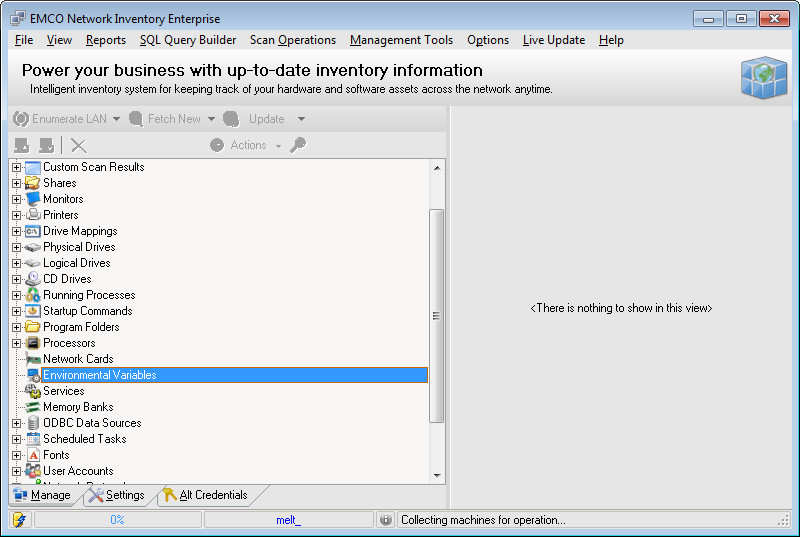Viewport: 800px width, 537px height.
Task: Click the key icon next to Actions
Action: [298, 145]
